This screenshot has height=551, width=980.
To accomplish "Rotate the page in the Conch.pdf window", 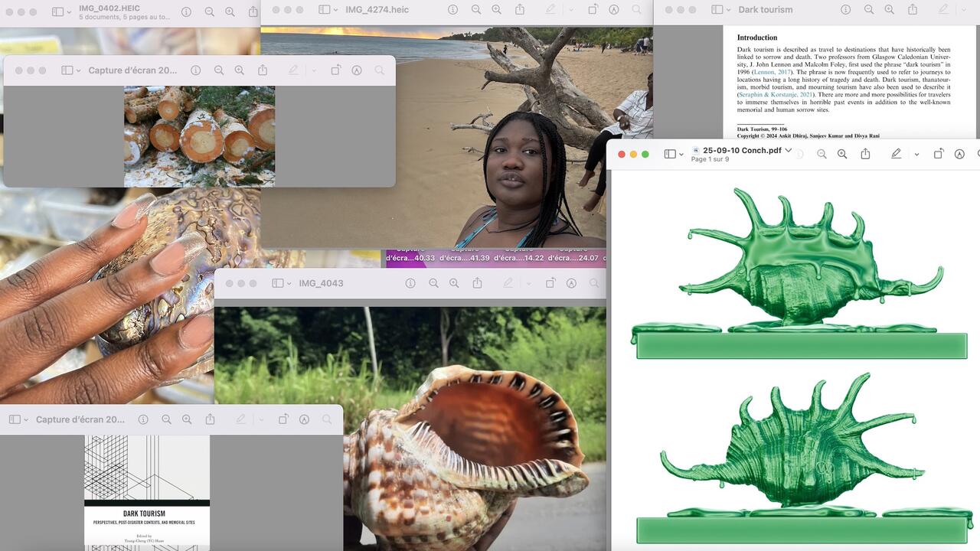I will coord(938,154).
